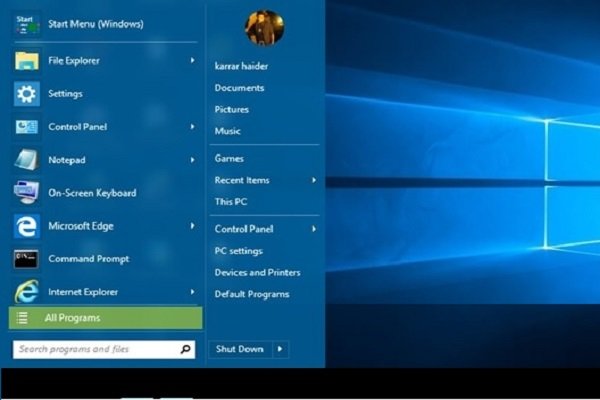Focus the Search programs and files box
The width and height of the screenshot is (600, 400).
point(95,350)
